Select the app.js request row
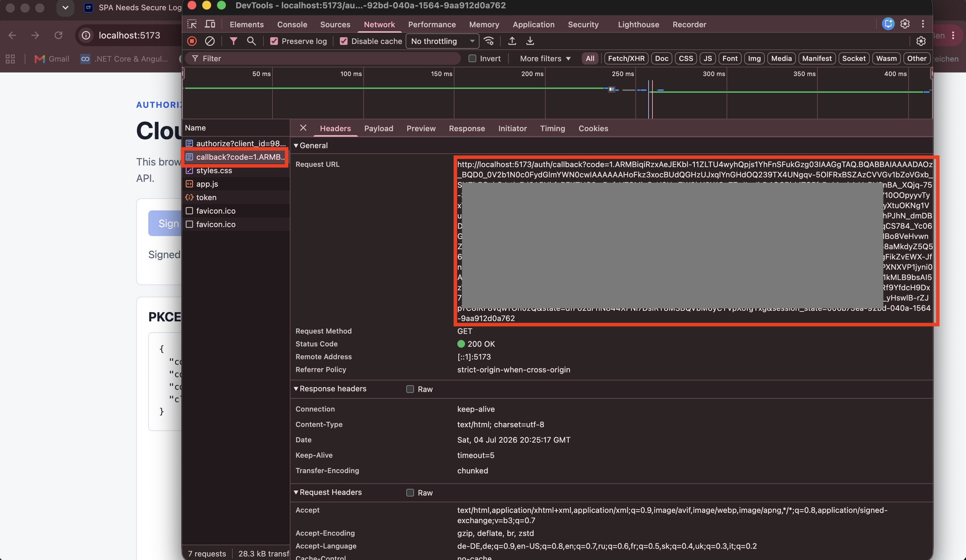This screenshot has height=560, width=966. point(236,184)
